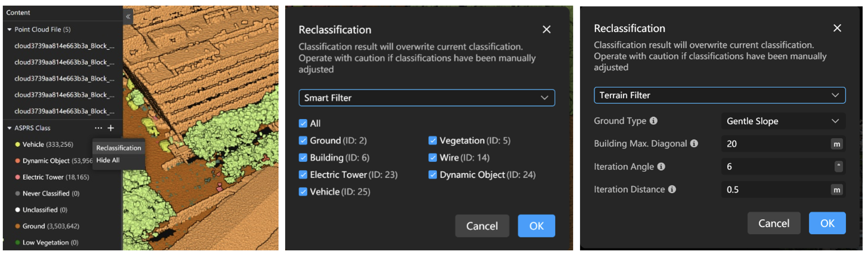Disable the Wire (ID: 14) checkbox
The width and height of the screenshot is (868, 258).
pyautogui.click(x=433, y=158)
